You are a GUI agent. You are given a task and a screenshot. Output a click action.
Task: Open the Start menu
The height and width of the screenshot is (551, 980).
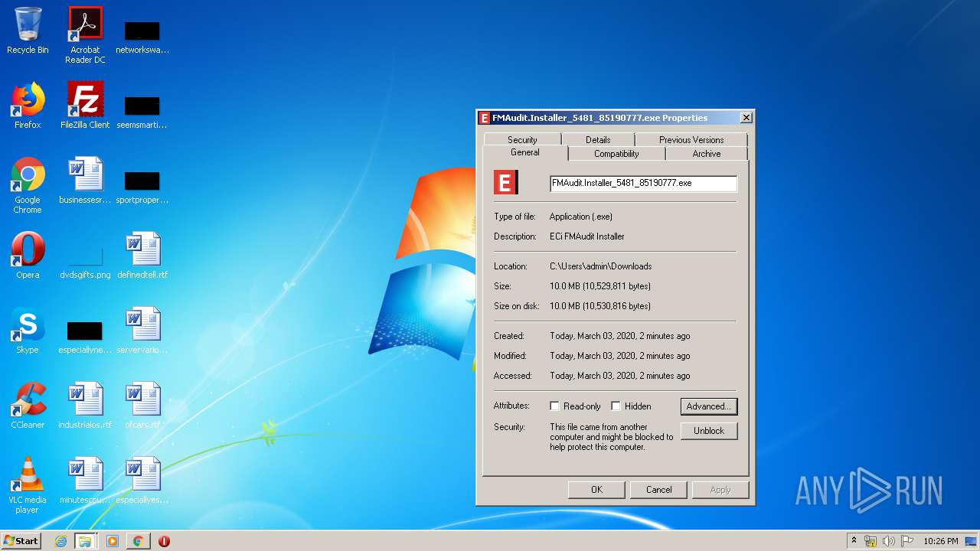tap(21, 540)
